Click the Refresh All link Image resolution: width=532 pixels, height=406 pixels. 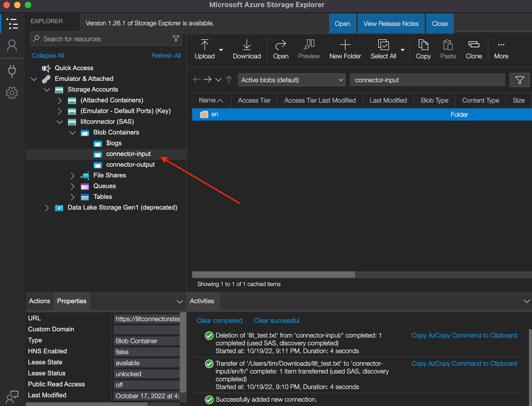click(x=166, y=56)
